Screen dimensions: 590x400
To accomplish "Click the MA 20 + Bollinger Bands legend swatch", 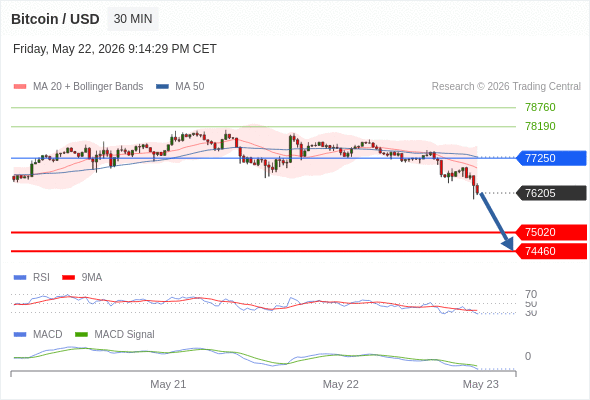I will [20, 87].
